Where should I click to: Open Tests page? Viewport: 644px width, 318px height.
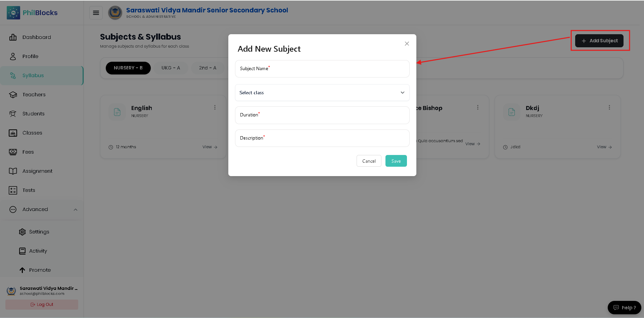coord(42,190)
